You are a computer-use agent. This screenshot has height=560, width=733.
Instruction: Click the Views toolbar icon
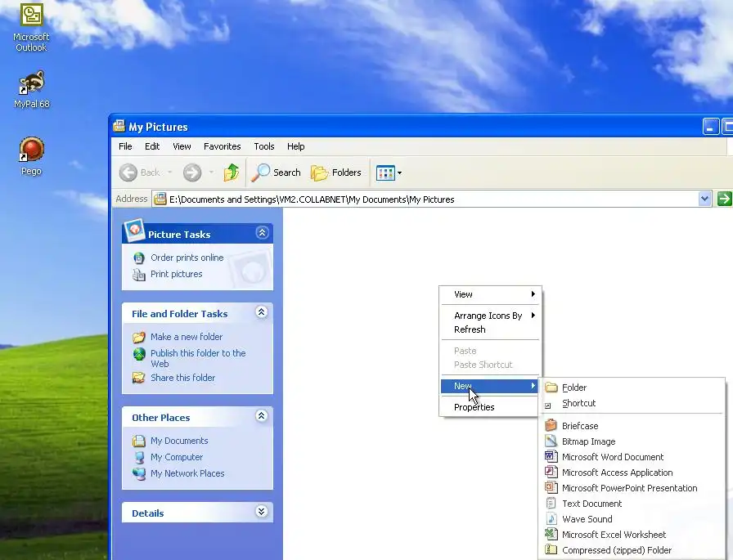tap(385, 172)
